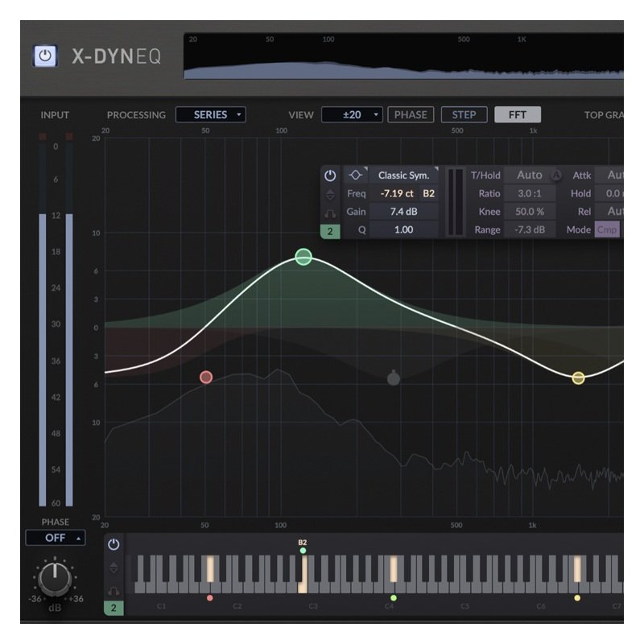
Task: Click the up/down arrows icon left of keyboard
Action: point(114,568)
